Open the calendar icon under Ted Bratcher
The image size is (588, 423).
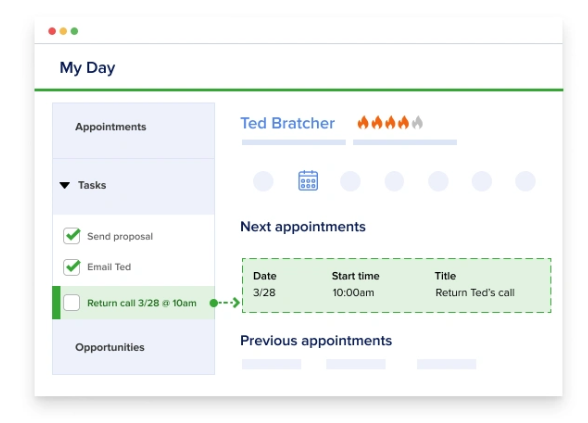pyautogui.click(x=308, y=181)
